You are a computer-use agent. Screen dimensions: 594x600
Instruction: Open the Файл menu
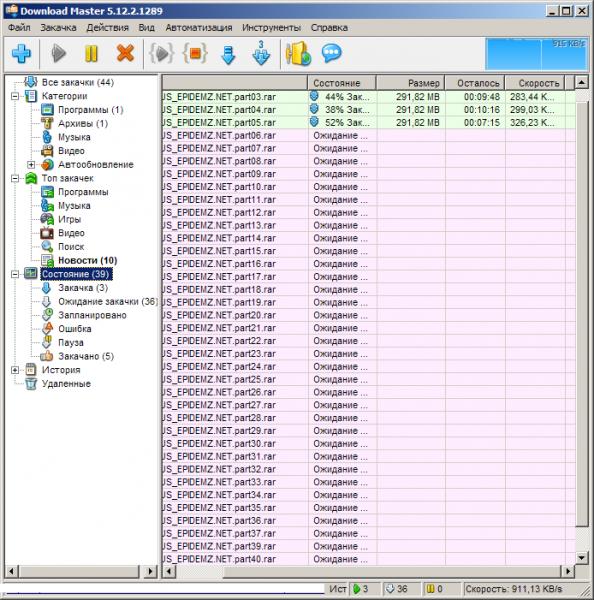pyautogui.click(x=19, y=28)
